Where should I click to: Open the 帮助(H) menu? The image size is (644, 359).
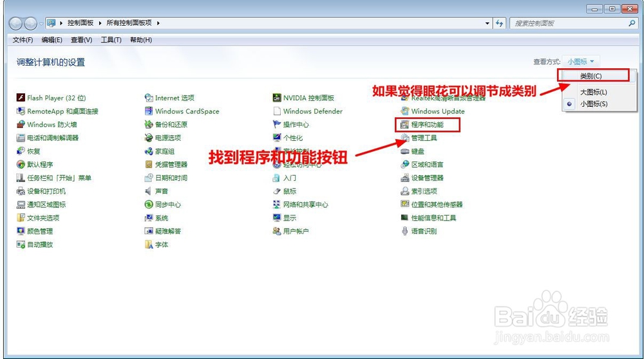141,40
